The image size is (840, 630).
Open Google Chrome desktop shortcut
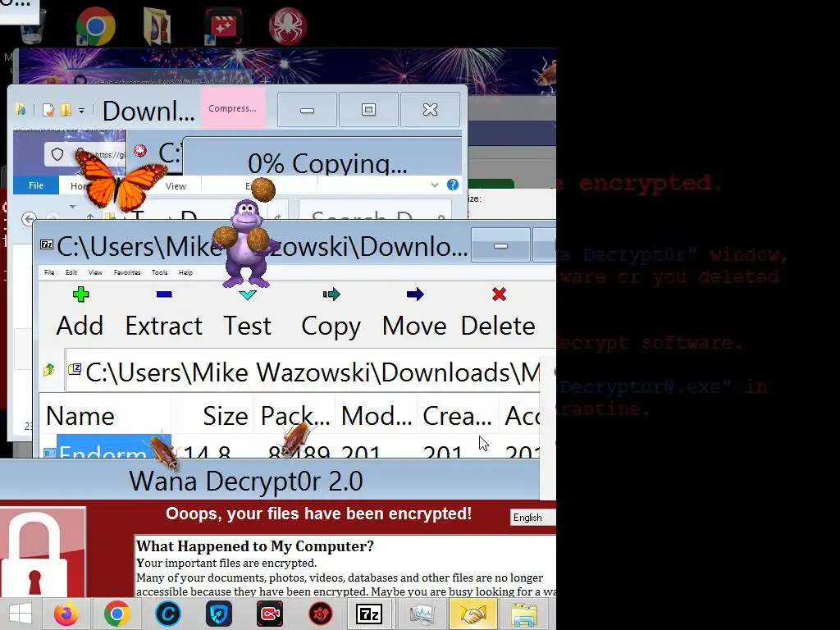click(x=95, y=25)
